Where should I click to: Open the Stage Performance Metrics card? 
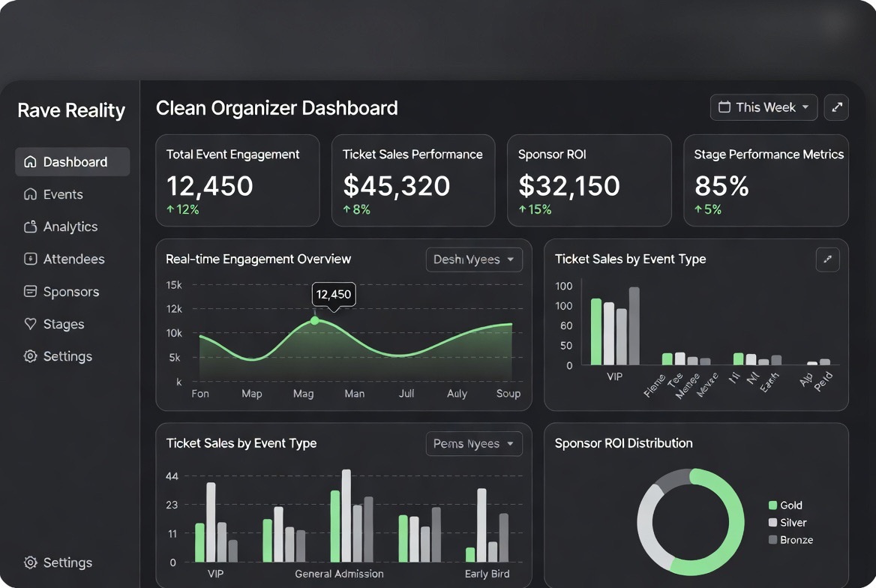pos(766,180)
